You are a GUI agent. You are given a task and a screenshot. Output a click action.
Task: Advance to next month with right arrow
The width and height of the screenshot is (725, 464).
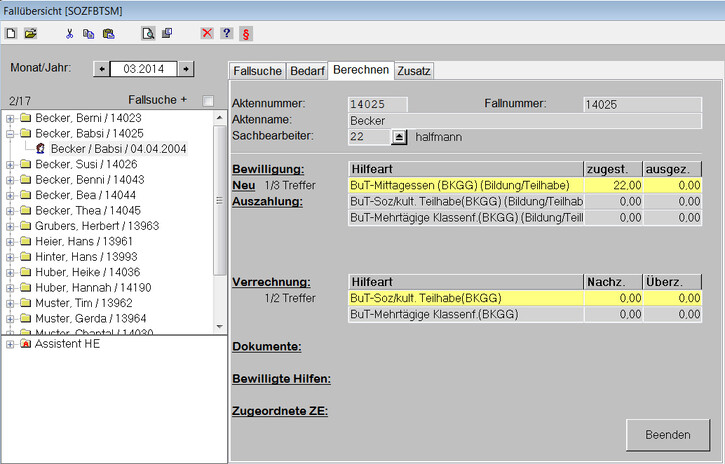click(x=185, y=69)
